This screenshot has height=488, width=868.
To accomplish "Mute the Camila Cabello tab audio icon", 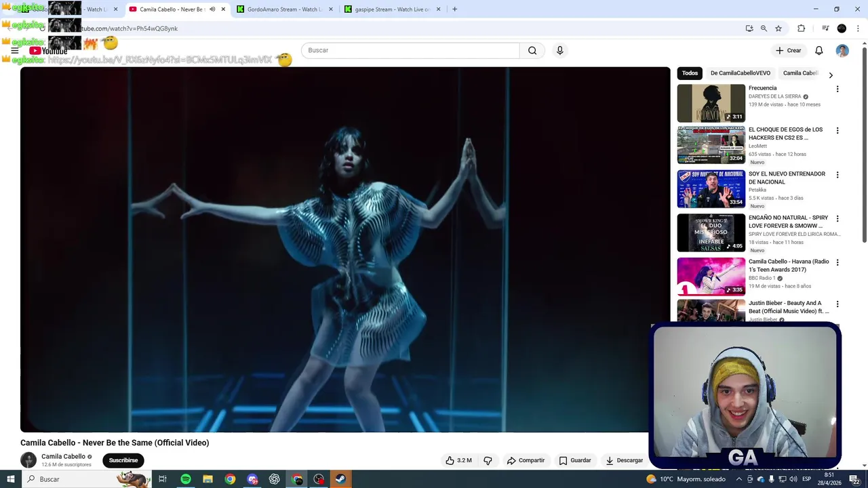I will 212,9.
